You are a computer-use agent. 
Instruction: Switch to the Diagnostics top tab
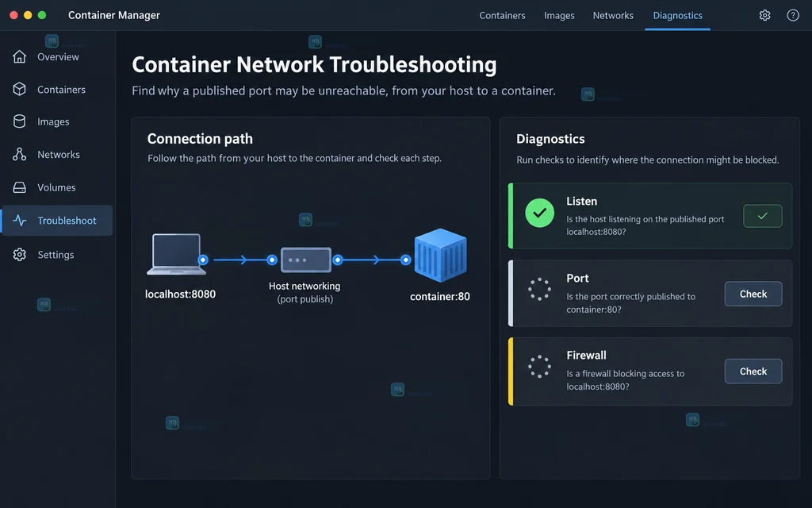coord(677,16)
